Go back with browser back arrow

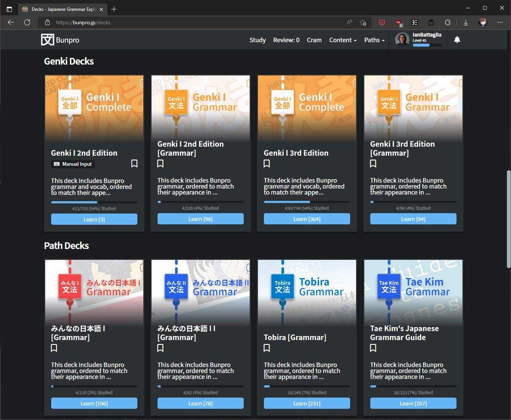tap(11, 22)
